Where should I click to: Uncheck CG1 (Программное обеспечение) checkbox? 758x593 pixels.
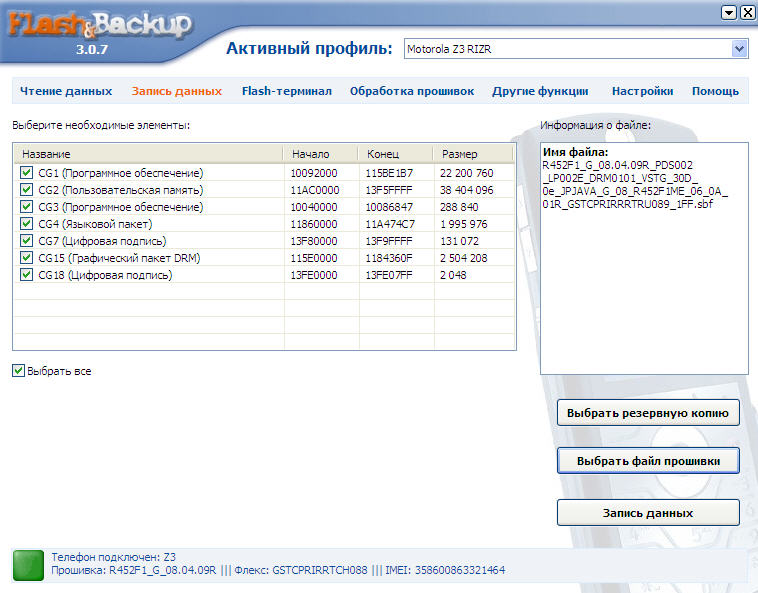[x=27, y=173]
